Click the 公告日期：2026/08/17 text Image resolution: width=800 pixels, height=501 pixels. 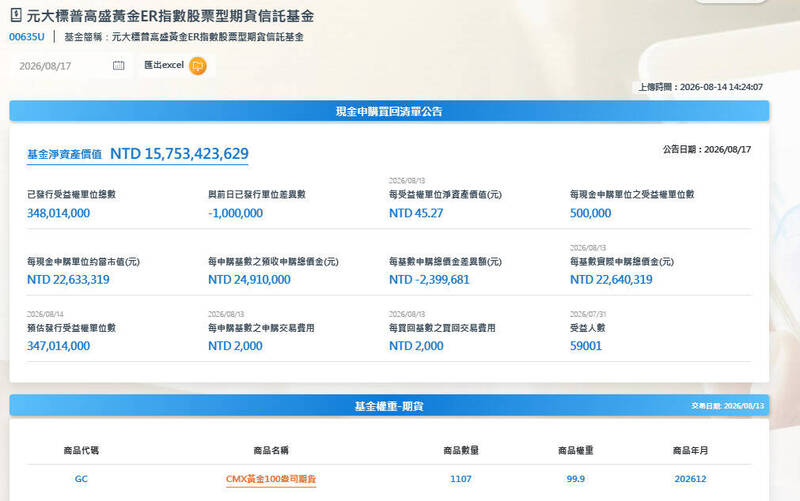tap(707, 149)
